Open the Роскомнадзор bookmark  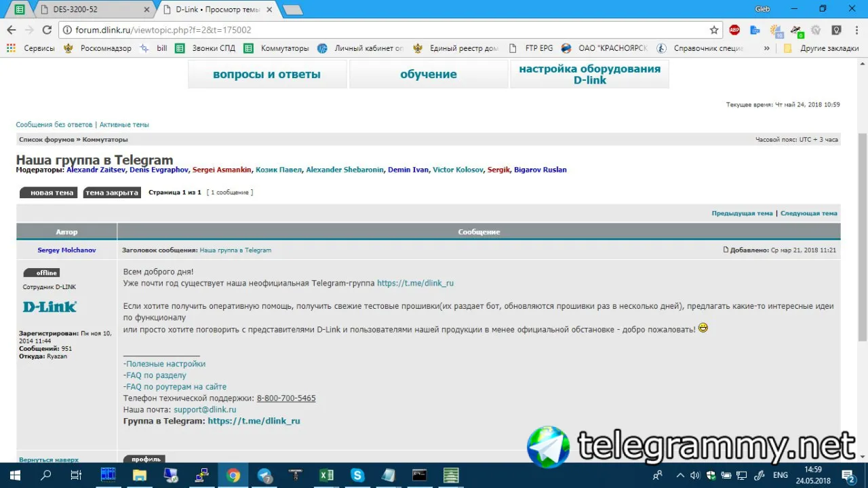point(98,48)
